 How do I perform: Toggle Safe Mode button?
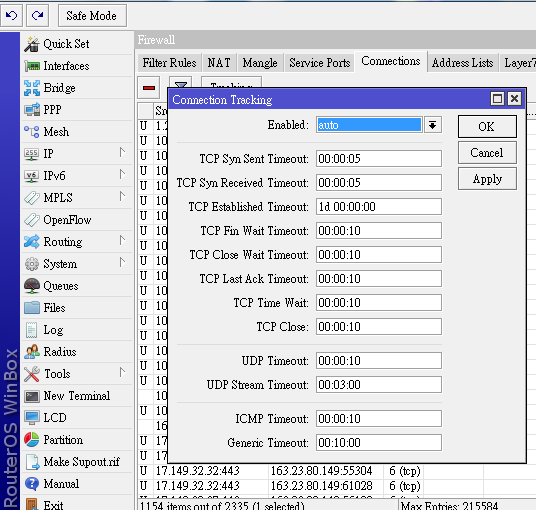tap(92, 15)
